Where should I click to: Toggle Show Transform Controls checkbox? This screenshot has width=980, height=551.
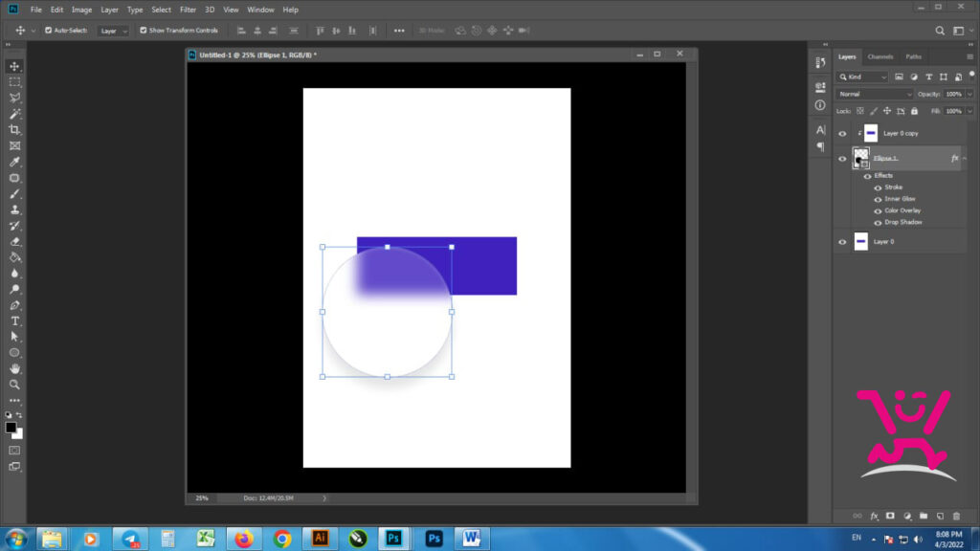(144, 30)
